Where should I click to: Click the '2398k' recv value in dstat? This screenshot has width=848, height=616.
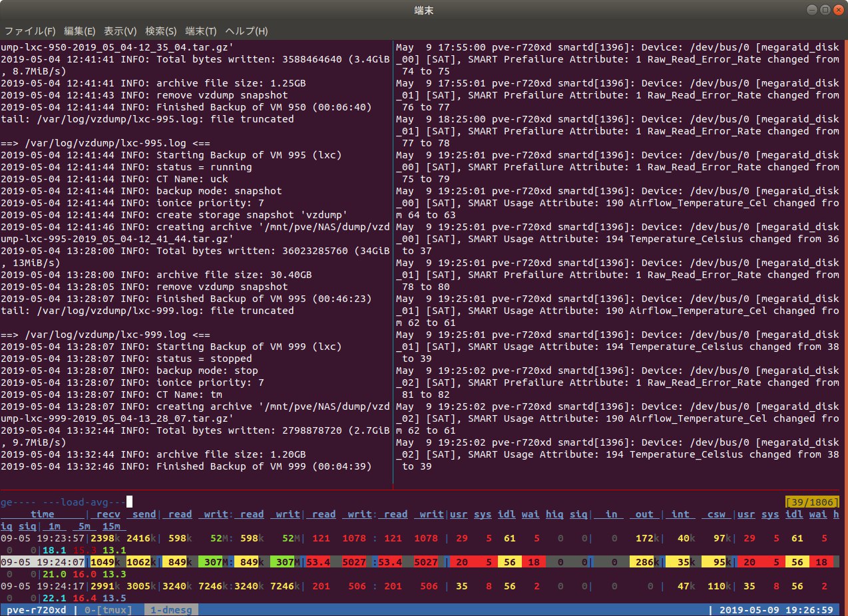(x=105, y=538)
